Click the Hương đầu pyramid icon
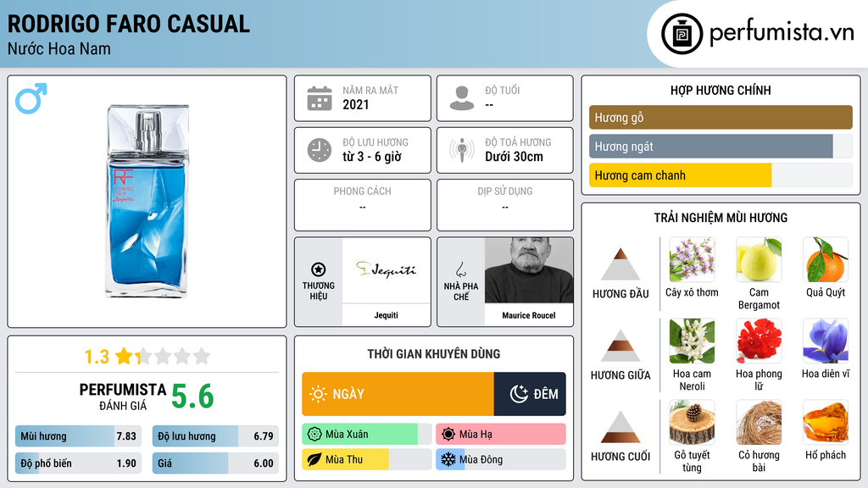Screen dimensions: 868x488 pyautogui.click(x=620, y=264)
